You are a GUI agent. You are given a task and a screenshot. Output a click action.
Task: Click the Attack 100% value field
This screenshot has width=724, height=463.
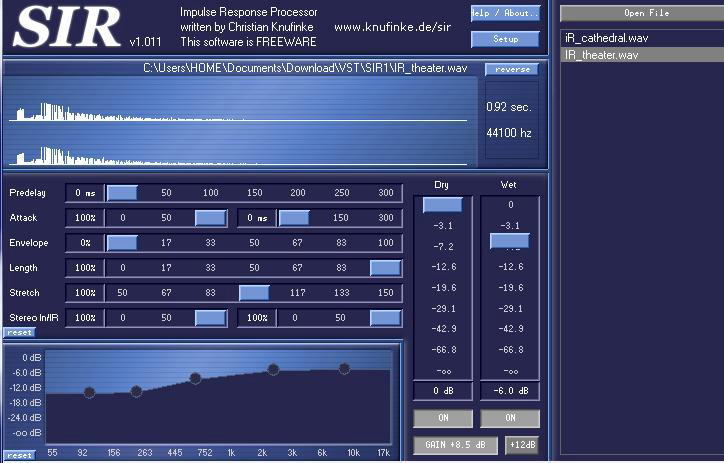[85, 218]
